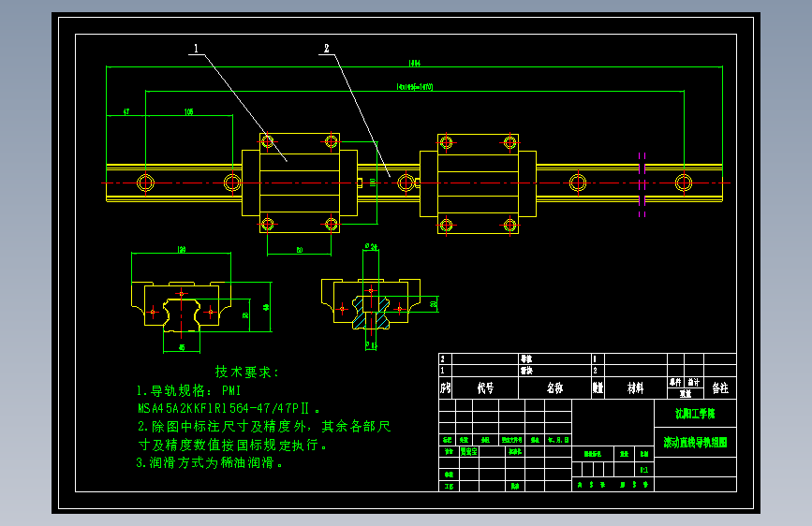
Task: Click the part balloon label 2
Action: [x=326, y=48]
